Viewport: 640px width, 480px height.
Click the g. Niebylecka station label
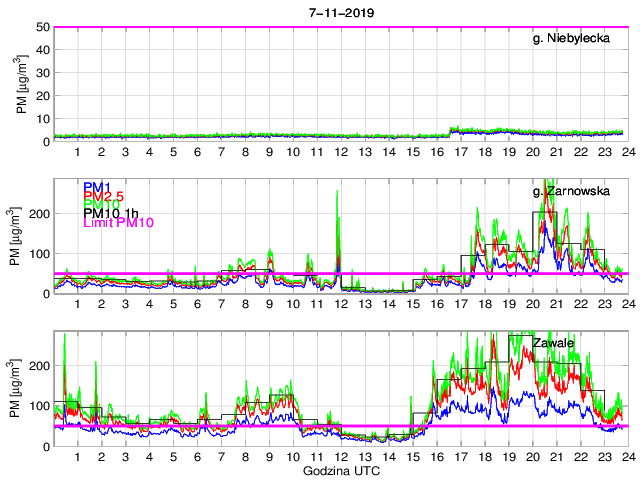click(571, 38)
